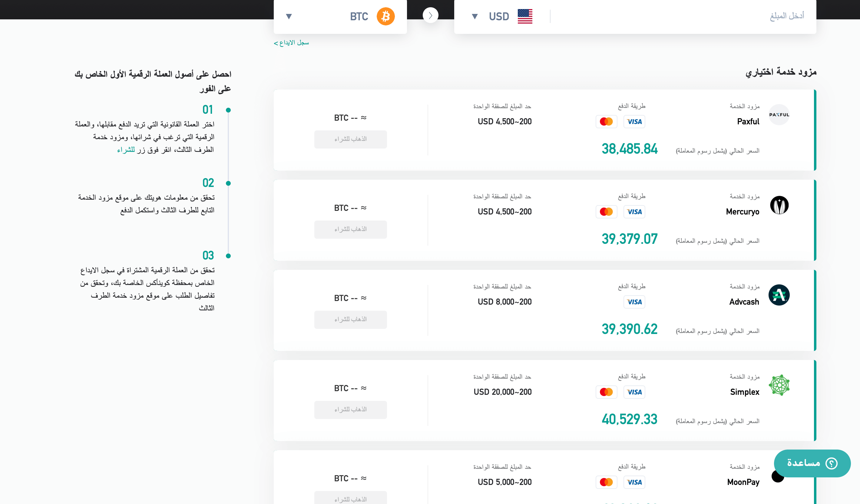Click the limit 'USD 8,000~200' for Advcash
Image resolution: width=860 pixels, height=504 pixels.
(505, 302)
